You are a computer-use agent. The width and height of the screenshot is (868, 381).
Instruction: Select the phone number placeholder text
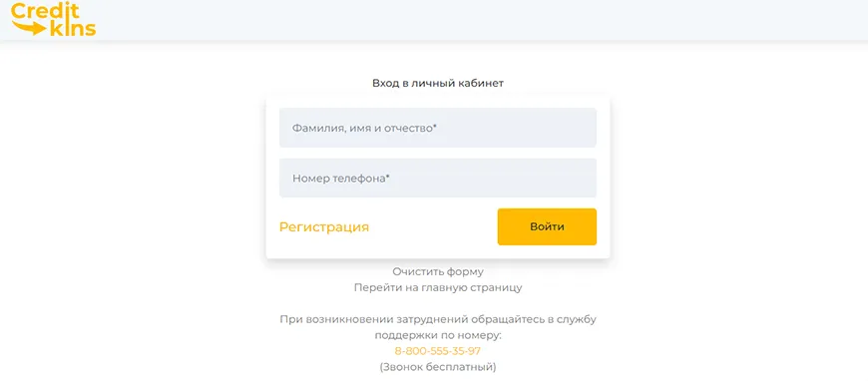pos(341,179)
